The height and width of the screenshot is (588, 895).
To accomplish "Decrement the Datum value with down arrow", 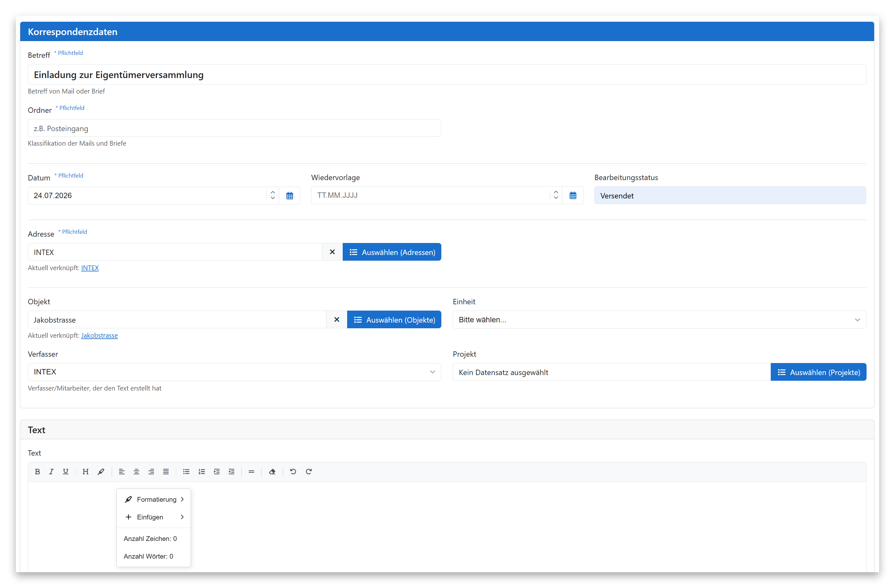I will [x=273, y=198].
